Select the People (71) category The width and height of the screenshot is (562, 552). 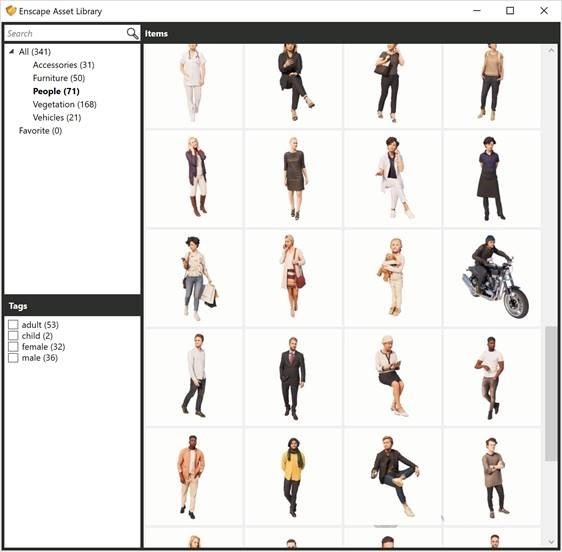point(56,91)
